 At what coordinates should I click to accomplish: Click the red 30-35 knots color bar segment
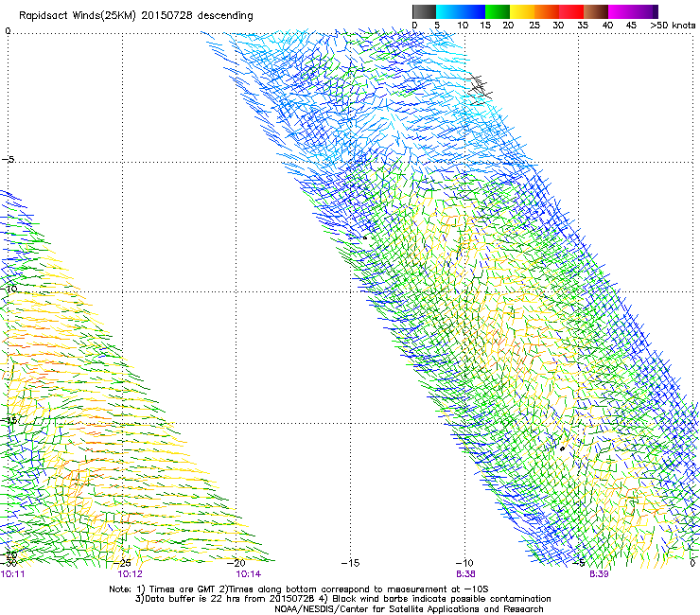click(571, 11)
